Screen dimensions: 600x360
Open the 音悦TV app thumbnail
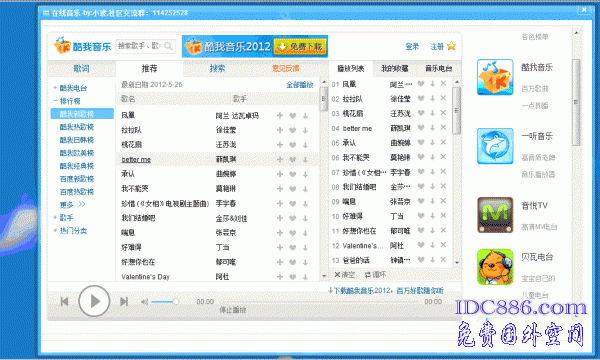495,215
